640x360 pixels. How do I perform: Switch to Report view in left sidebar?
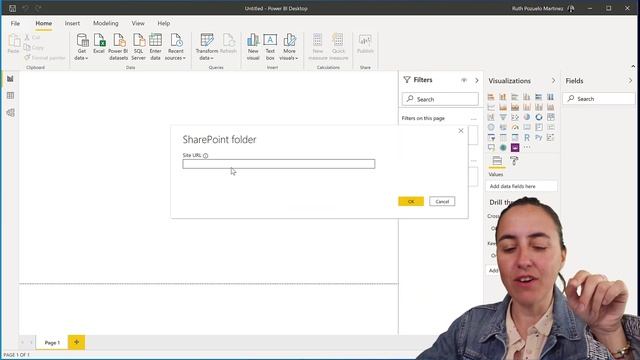click(x=10, y=78)
